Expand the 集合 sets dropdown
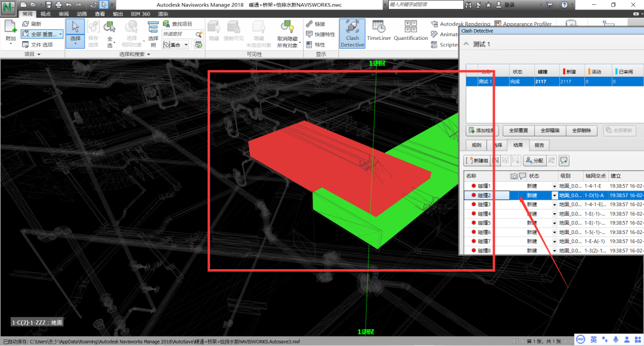 186,45
